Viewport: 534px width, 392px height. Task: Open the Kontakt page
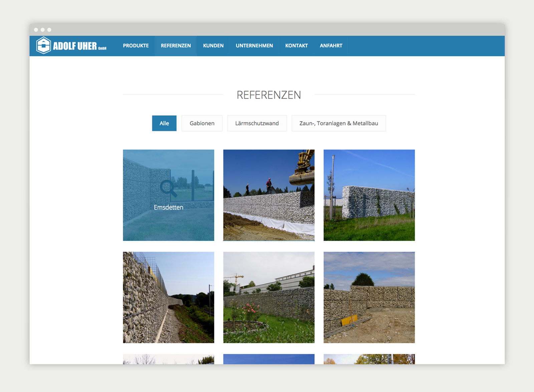click(296, 46)
